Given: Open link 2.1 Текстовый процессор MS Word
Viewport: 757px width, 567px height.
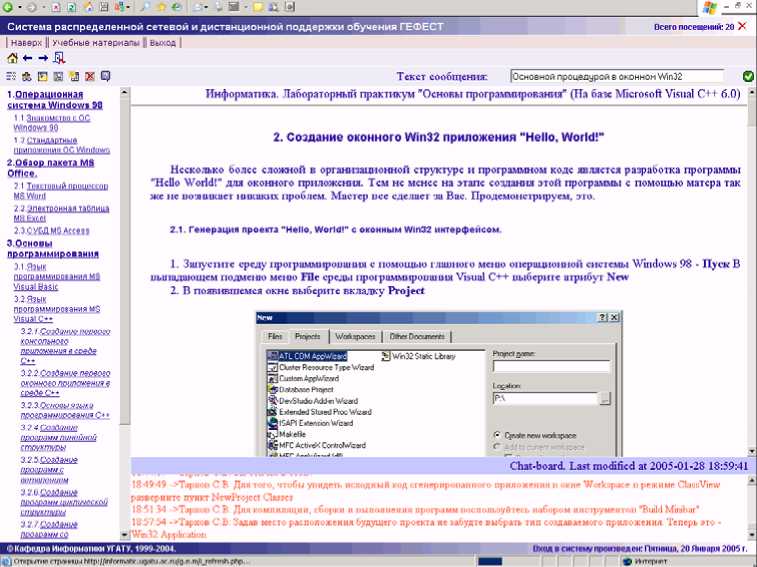Looking at the screenshot, I should tap(61, 191).
